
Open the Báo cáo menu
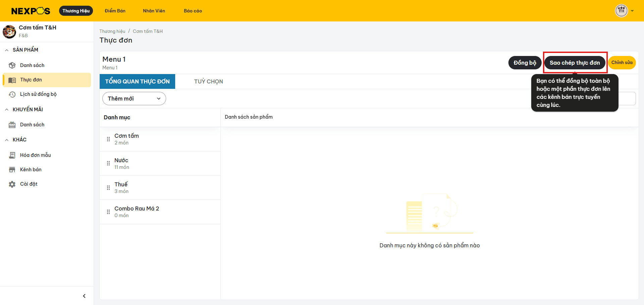[x=193, y=11]
